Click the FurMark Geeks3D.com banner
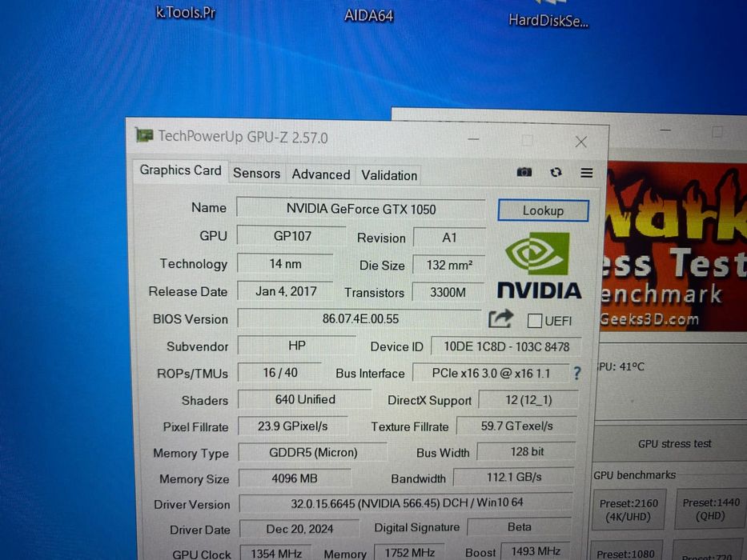Image resolution: width=747 pixels, height=560 pixels. (x=674, y=246)
